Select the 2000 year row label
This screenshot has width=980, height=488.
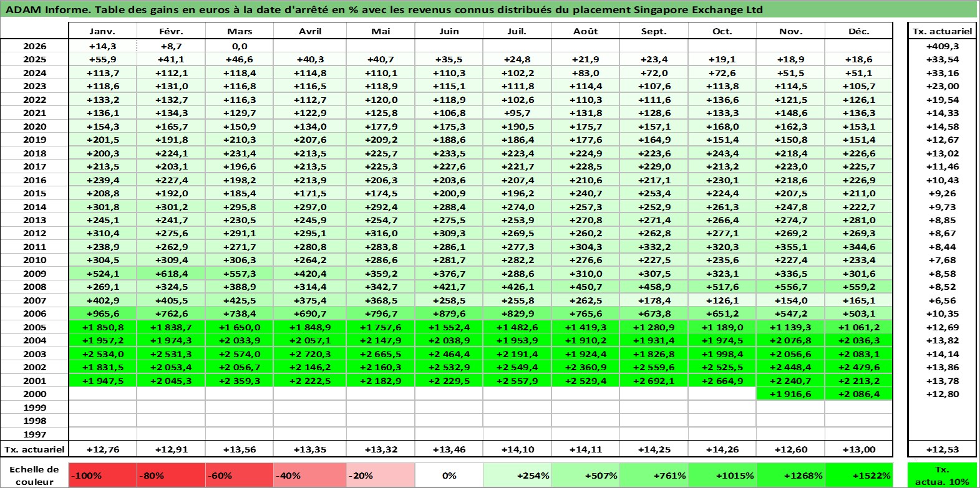pos(34,394)
